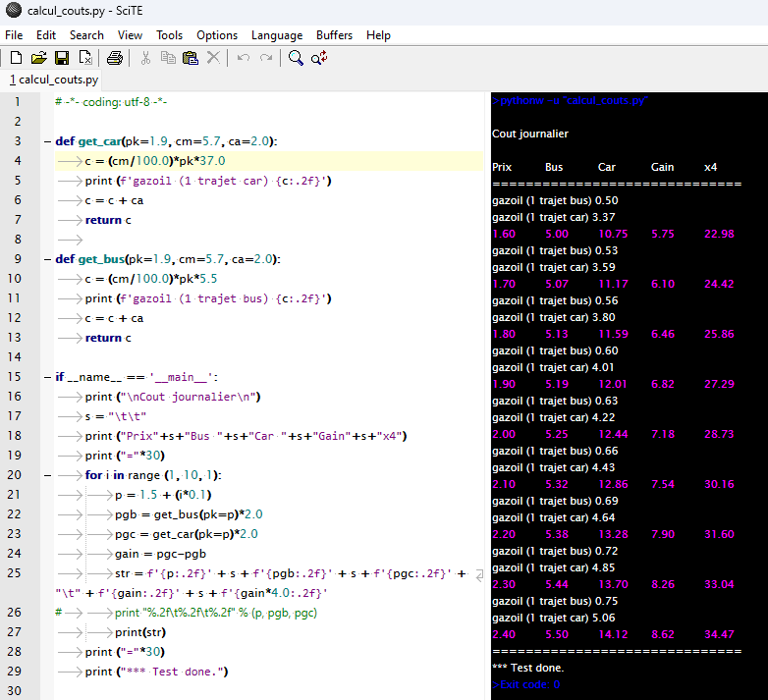This screenshot has width=768, height=700.
Task: Click the pythonw command line in output pane
Action: click(571, 100)
